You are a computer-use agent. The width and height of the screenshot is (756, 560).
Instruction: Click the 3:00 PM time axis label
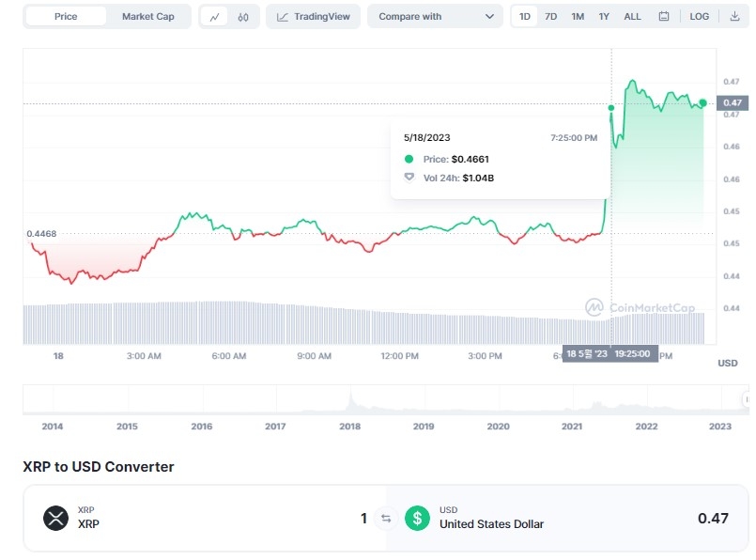pos(485,356)
